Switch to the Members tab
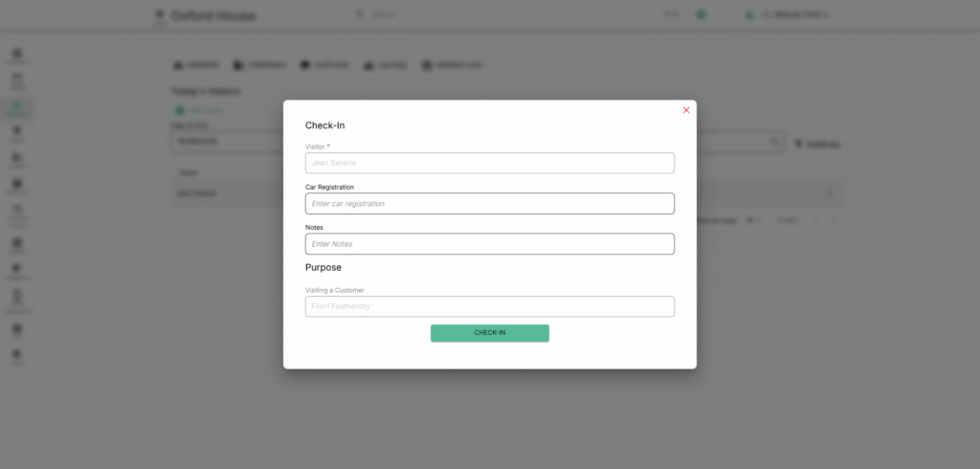 pyautogui.click(x=195, y=65)
